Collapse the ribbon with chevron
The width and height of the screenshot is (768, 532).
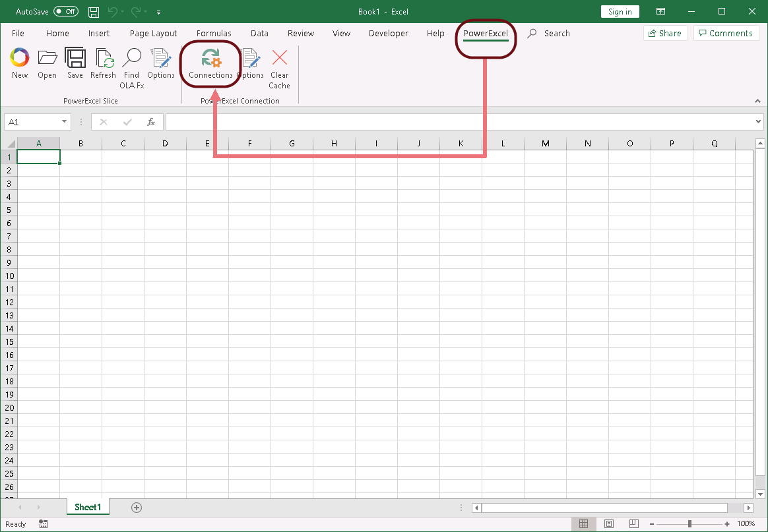point(757,101)
